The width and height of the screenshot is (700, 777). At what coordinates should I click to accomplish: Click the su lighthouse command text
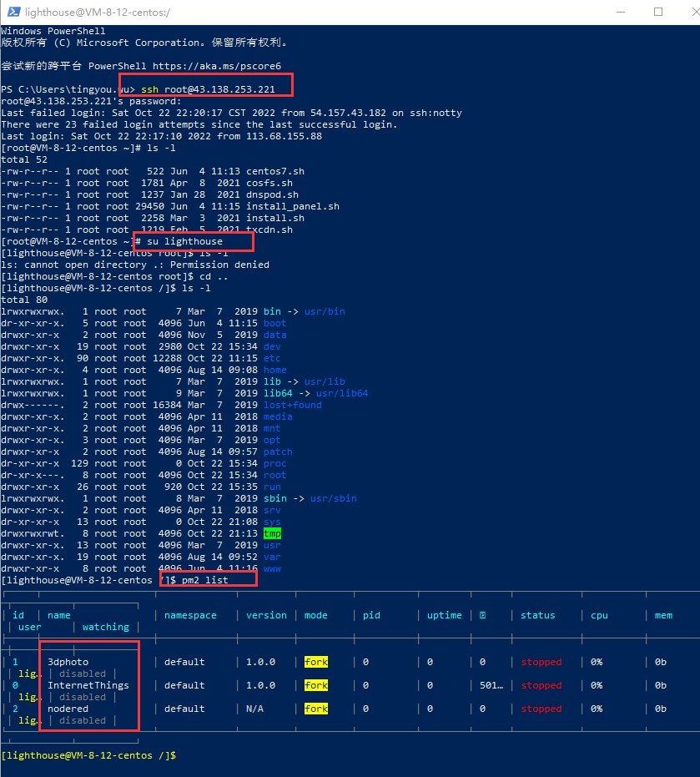point(184,241)
